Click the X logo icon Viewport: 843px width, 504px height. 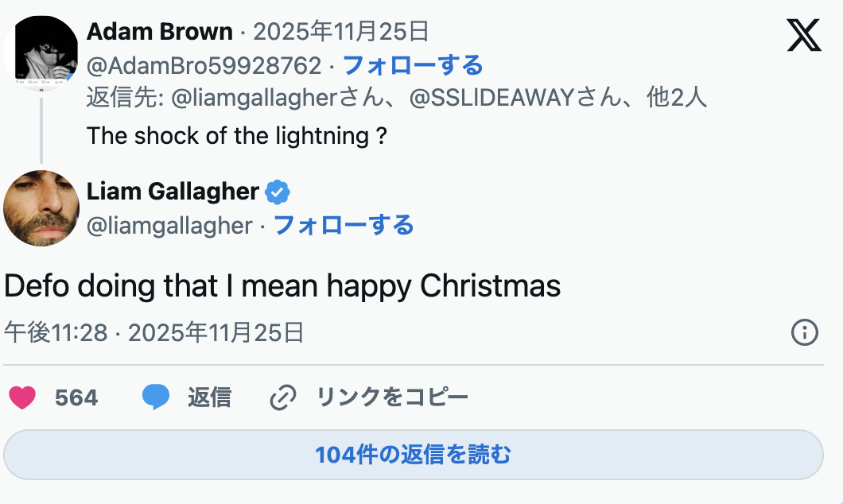tap(803, 35)
